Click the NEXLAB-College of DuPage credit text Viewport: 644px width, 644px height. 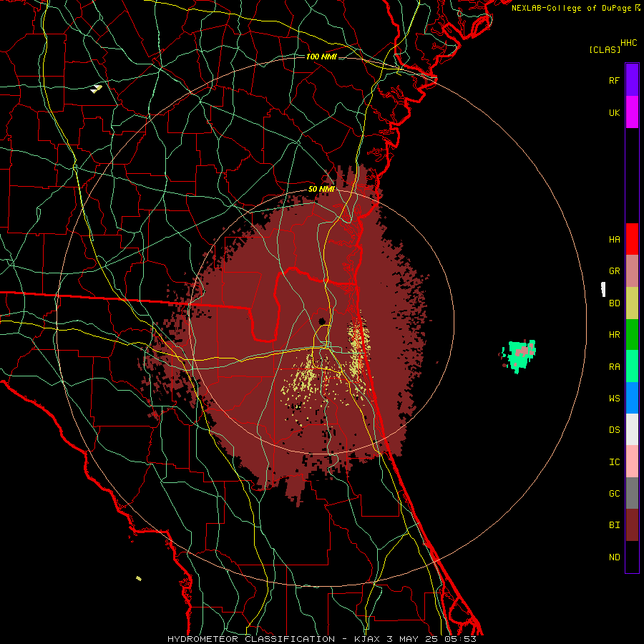click(x=576, y=8)
